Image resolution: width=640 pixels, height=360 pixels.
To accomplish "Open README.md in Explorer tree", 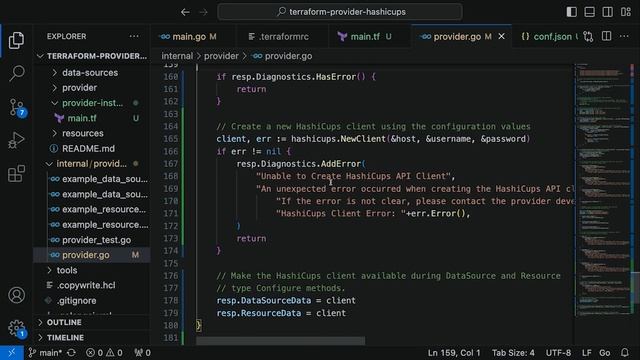I will [92, 149].
